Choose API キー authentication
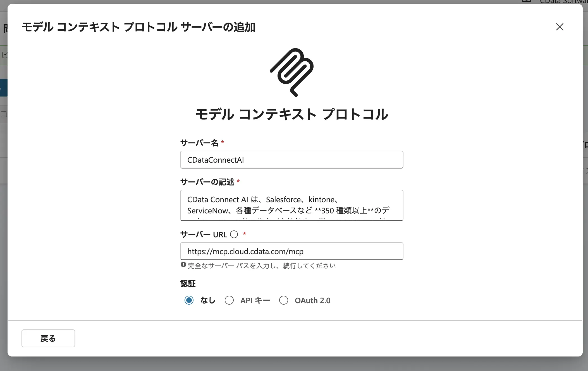 (x=229, y=300)
